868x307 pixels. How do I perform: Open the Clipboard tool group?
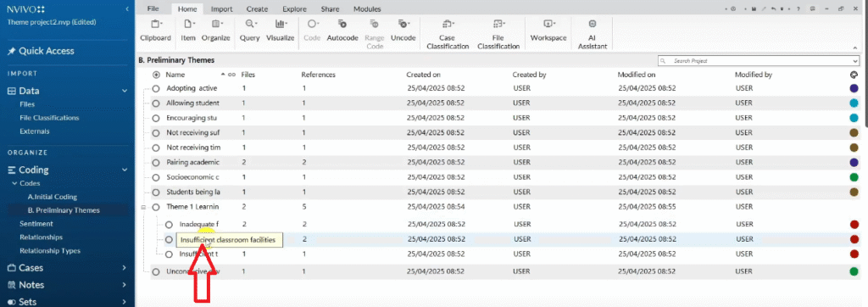[x=155, y=31]
